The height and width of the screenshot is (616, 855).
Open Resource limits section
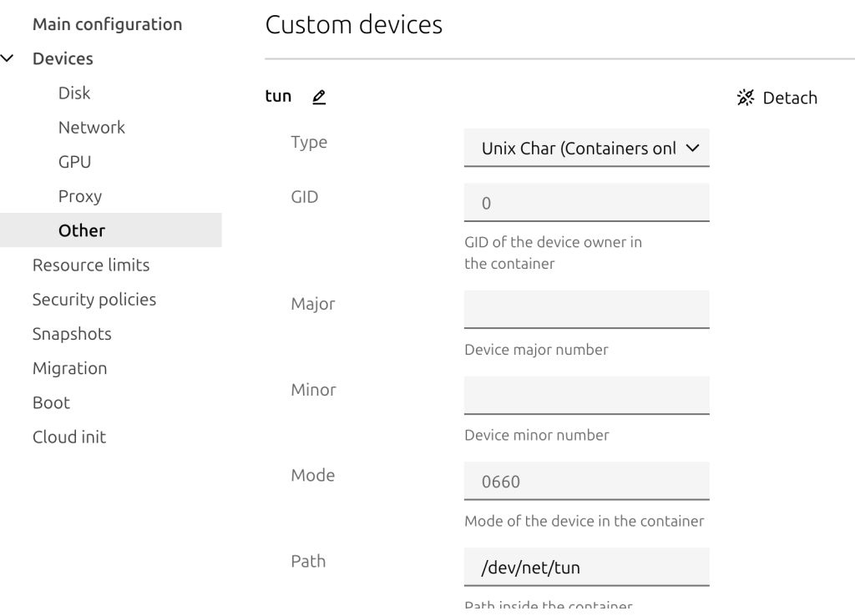click(x=91, y=265)
